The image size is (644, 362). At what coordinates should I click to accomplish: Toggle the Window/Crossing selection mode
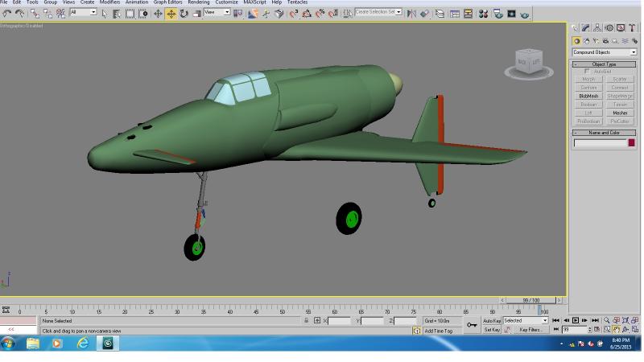click(142, 14)
